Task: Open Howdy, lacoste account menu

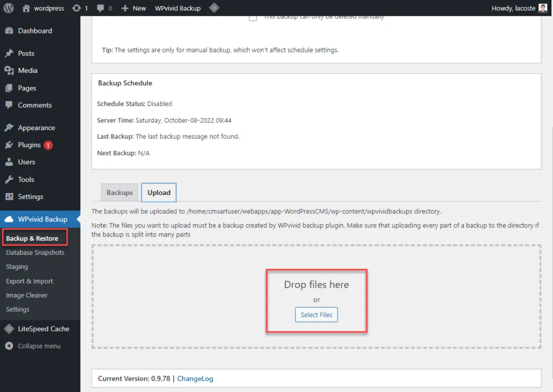Action: coord(519,8)
